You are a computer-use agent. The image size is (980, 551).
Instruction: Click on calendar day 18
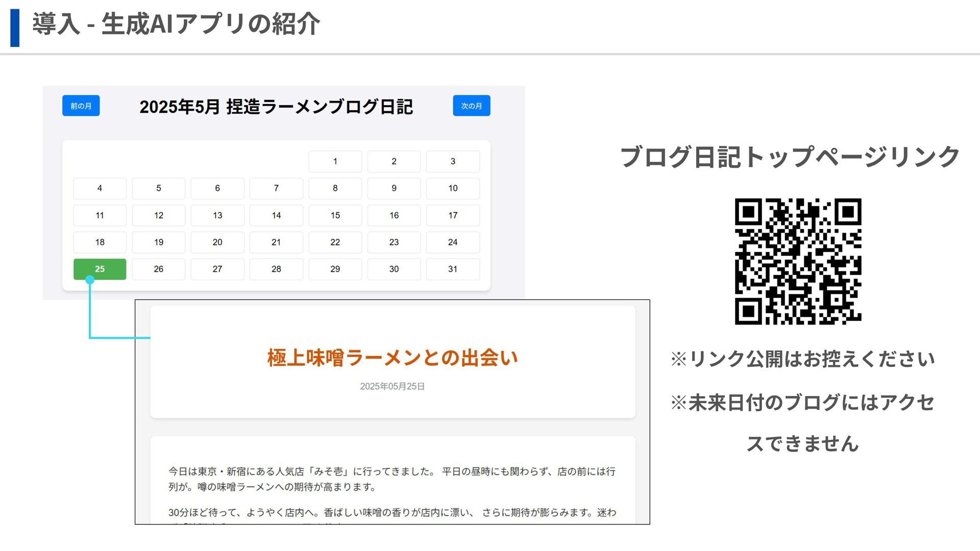(100, 242)
